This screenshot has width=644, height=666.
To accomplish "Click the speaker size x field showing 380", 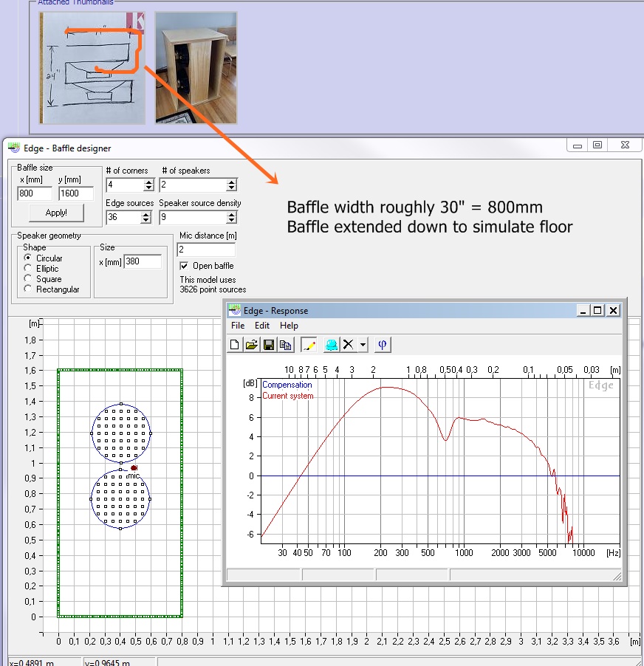I will pos(143,261).
